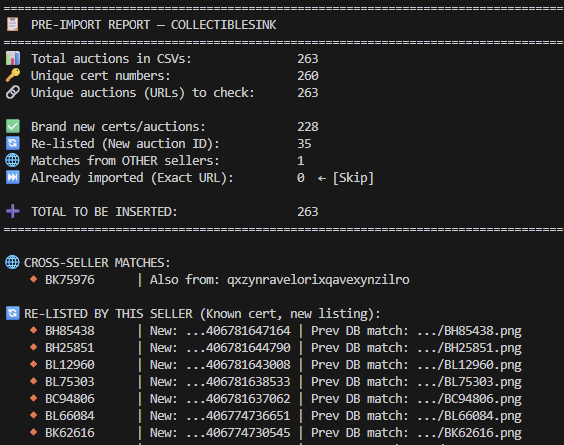This screenshot has width=564, height=445.
Task: Click new auction ID ...406781643008
Action: [x=238, y=364]
